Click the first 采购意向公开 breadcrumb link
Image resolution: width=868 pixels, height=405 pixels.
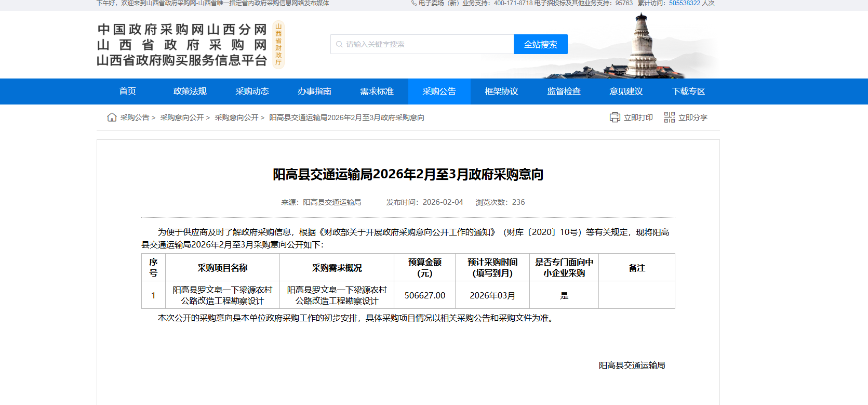point(182,118)
